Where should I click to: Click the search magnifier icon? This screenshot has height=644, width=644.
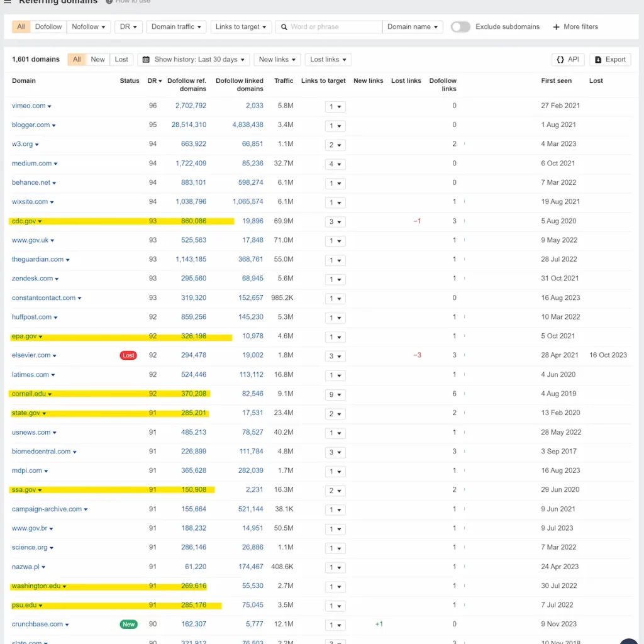point(284,26)
